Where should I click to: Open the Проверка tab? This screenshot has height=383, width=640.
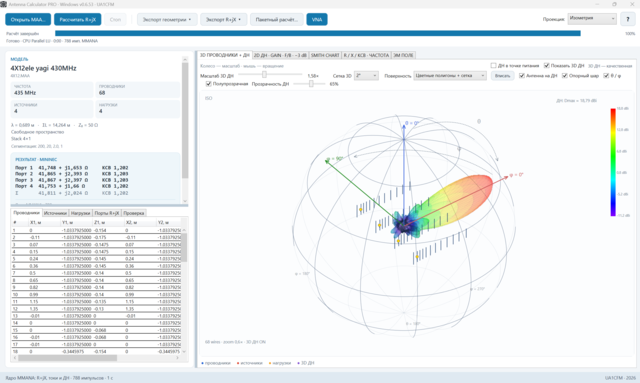133,213
